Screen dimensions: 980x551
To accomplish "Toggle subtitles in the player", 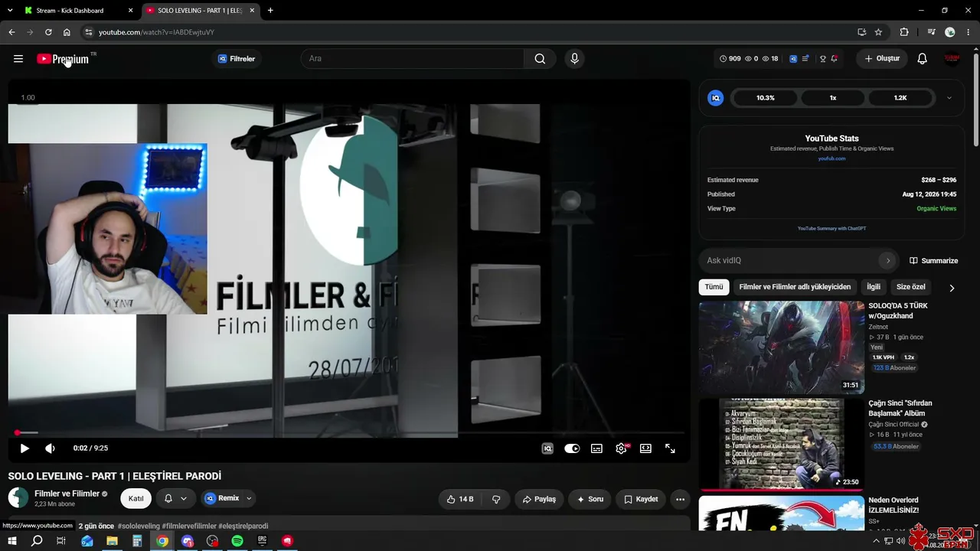I will coord(596,448).
